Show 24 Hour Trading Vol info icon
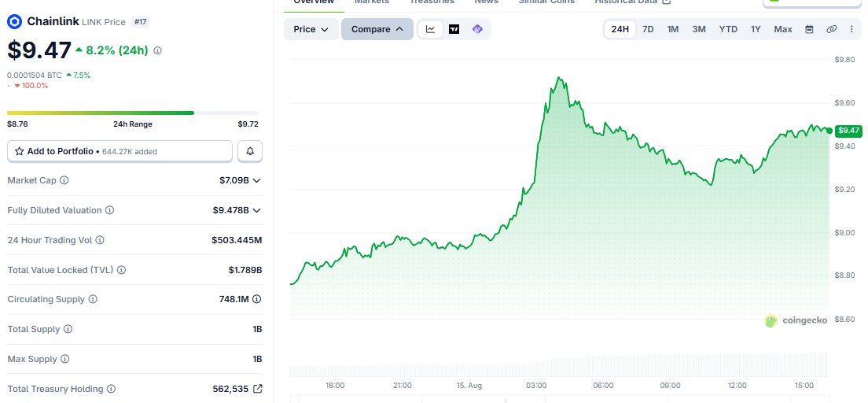Viewport: 868px width, 403px height. click(100, 240)
